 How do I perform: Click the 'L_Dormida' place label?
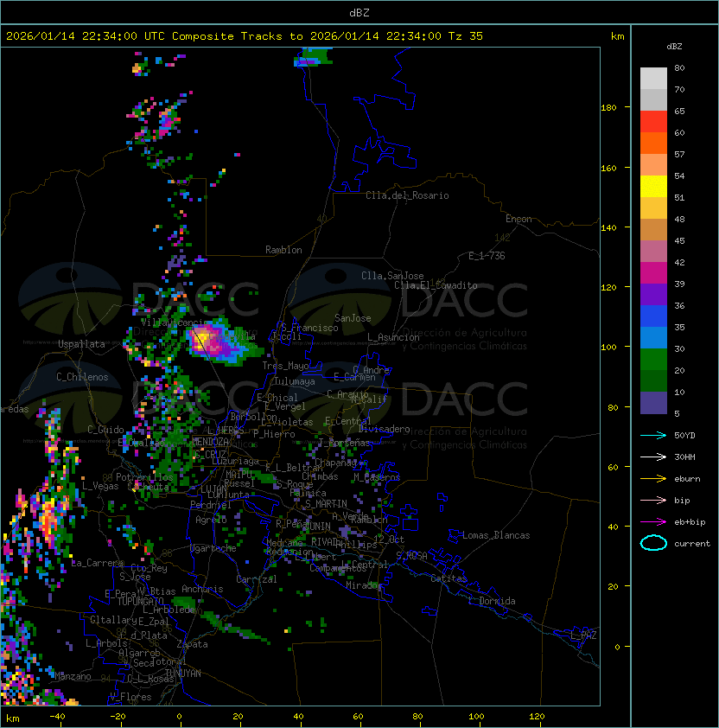(492, 601)
